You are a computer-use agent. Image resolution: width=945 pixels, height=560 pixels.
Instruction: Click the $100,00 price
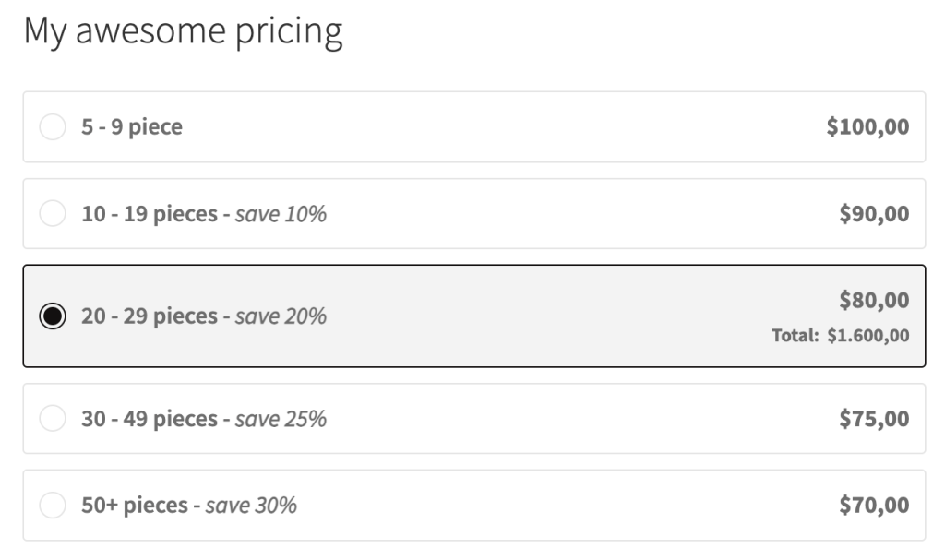click(867, 126)
